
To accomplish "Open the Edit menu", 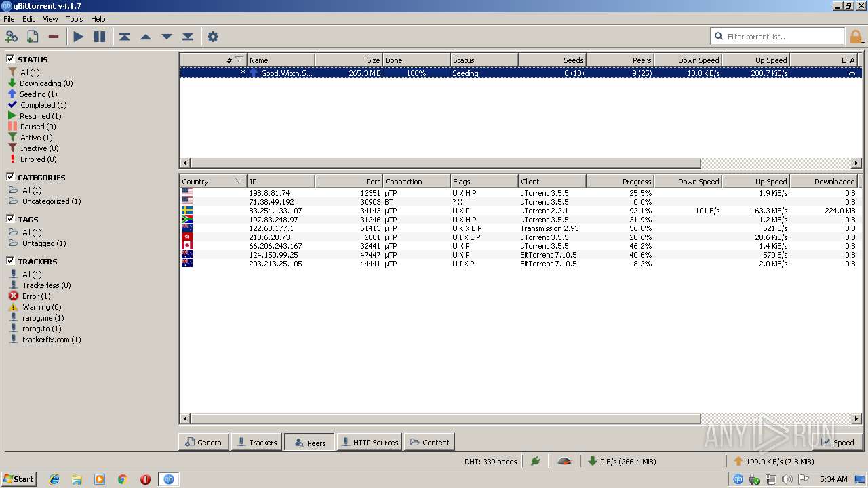I will 28,19.
